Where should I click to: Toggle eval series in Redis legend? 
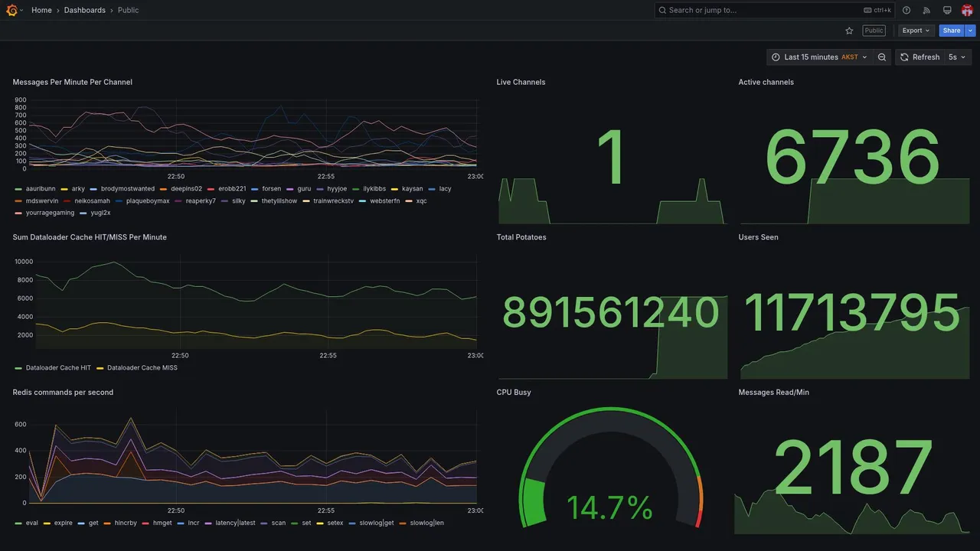tap(32, 523)
